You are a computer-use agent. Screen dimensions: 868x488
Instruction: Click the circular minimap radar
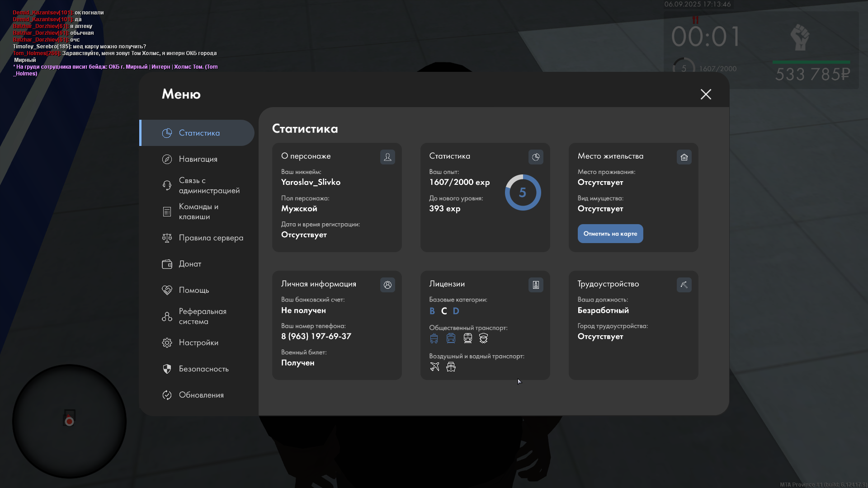(69, 421)
